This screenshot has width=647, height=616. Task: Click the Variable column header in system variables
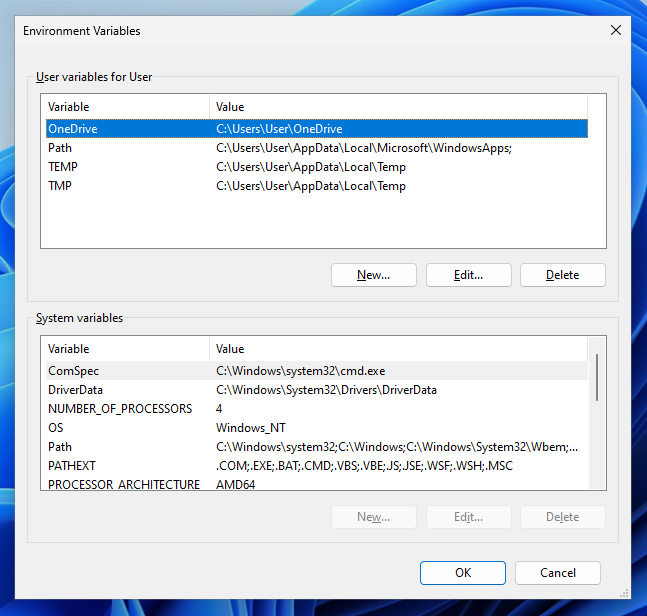(127, 349)
